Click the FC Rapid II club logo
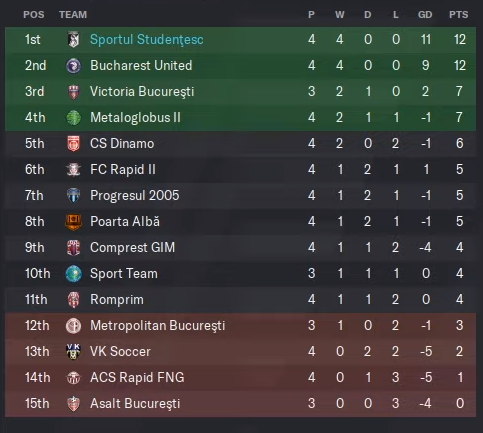The height and width of the screenshot is (433, 483). pyautogui.click(x=73, y=170)
